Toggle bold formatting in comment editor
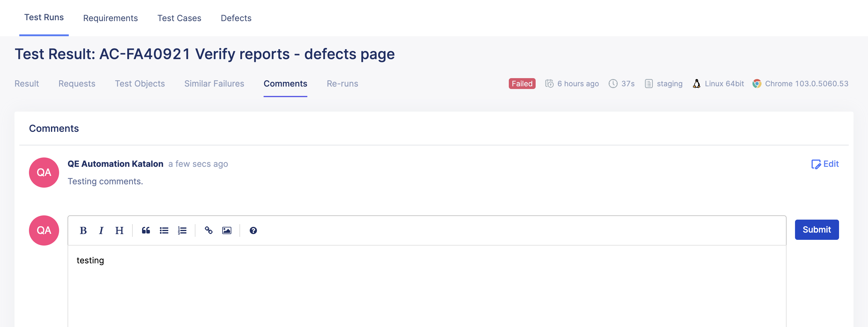This screenshot has height=327, width=868. [83, 230]
